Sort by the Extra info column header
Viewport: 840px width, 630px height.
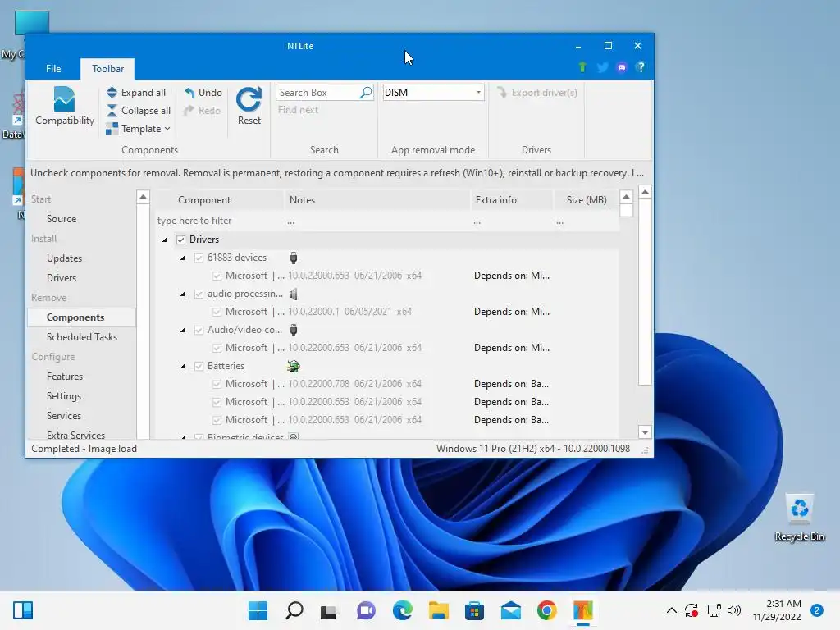511,200
